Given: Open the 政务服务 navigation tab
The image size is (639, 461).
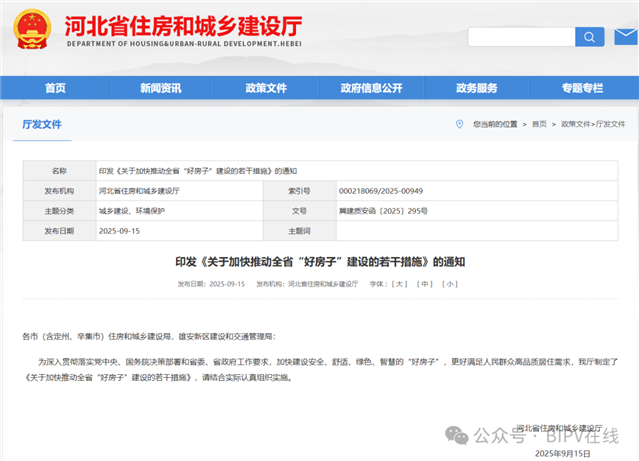Looking at the screenshot, I should (476, 88).
